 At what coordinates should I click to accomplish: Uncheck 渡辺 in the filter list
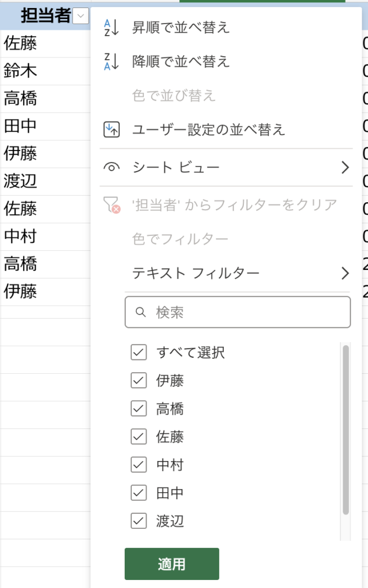[x=139, y=521]
